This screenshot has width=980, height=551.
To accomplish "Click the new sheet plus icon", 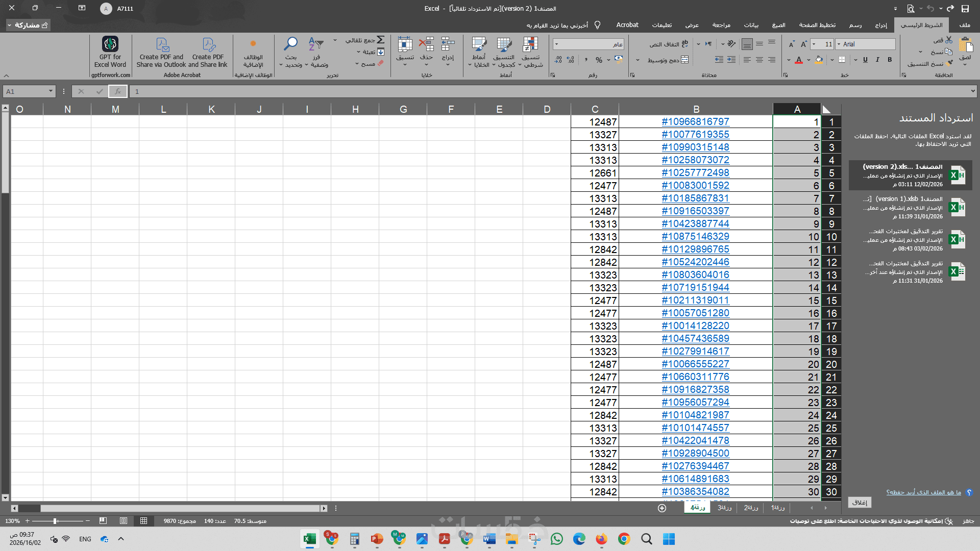I will coord(662,508).
